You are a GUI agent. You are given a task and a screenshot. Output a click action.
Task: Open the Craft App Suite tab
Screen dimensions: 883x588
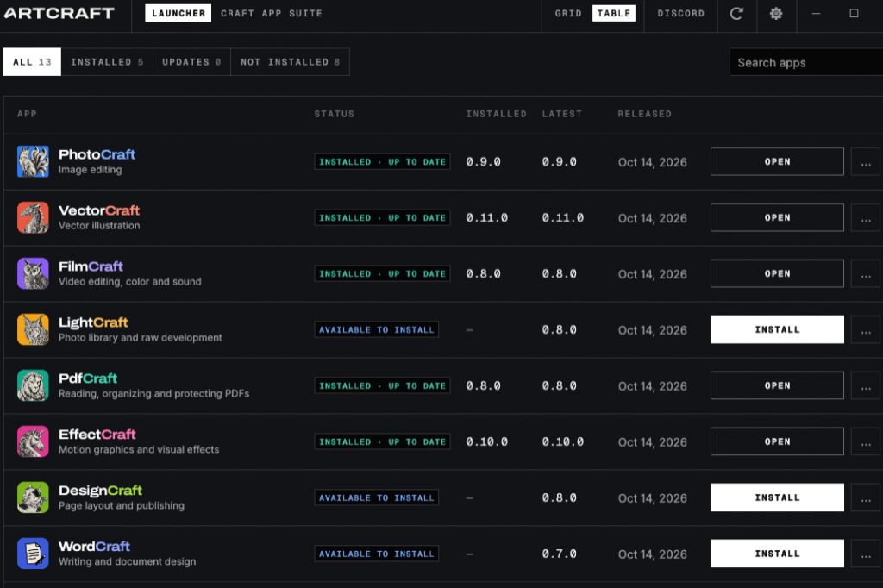[x=272, y=13]
